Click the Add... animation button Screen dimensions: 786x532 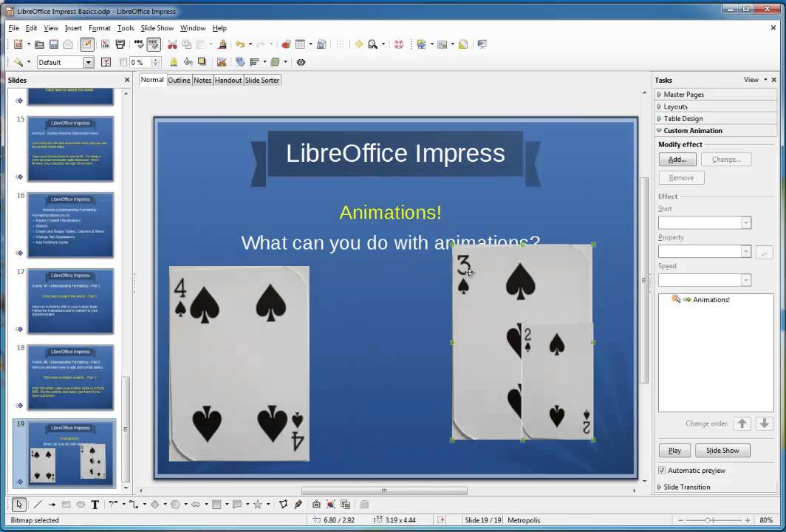tap(677, 160)
